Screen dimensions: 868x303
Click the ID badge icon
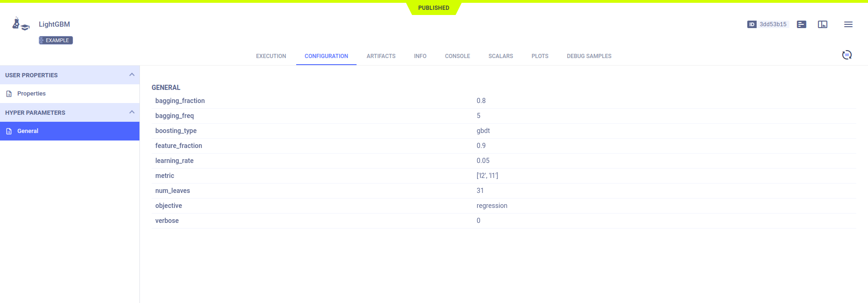point(751,24)
